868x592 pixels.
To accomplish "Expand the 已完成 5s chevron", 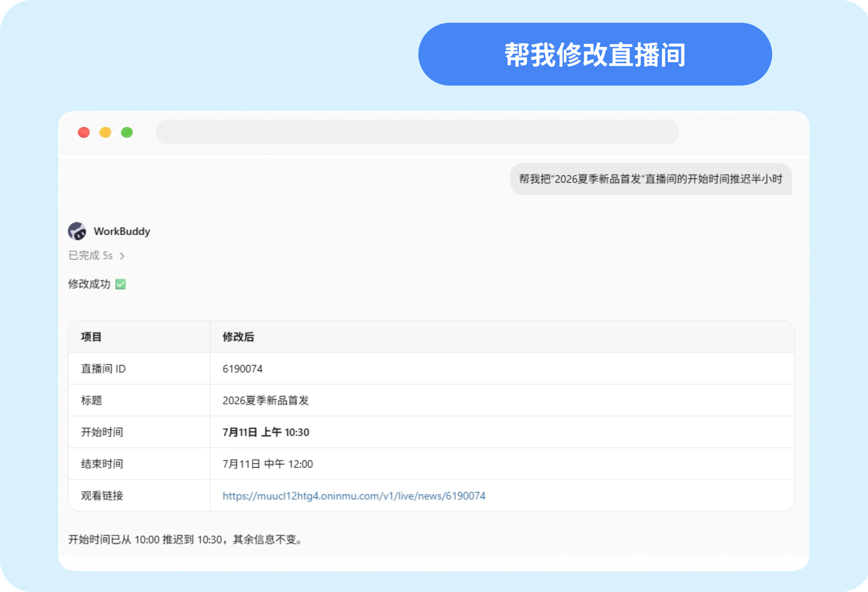I will click(x=122, y=256).
